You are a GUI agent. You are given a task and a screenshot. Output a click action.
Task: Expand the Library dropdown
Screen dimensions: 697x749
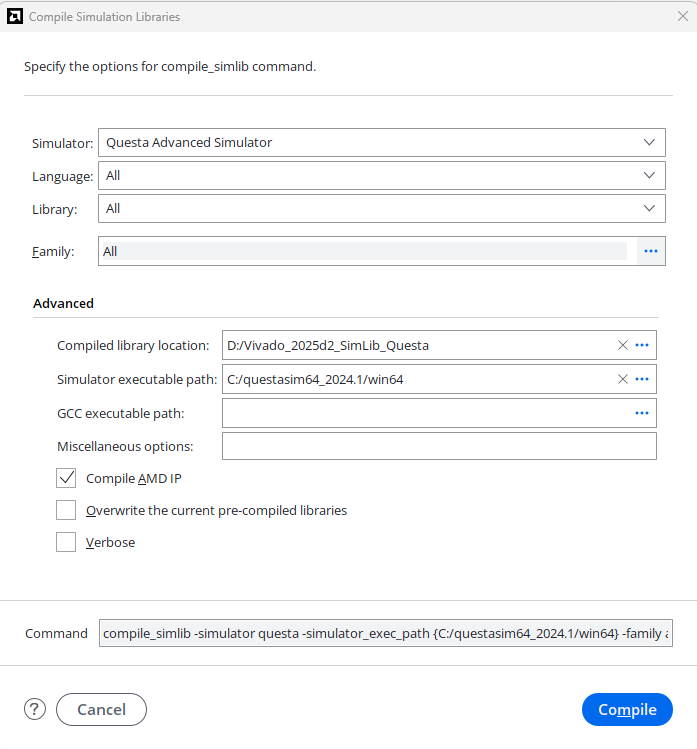tap(382, 208)
